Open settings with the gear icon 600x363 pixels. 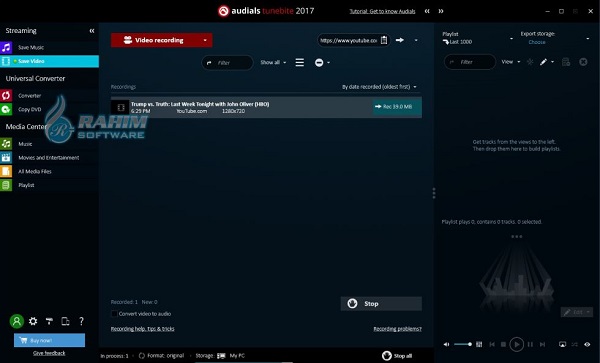pyautogui.click(x=33, y=321)
